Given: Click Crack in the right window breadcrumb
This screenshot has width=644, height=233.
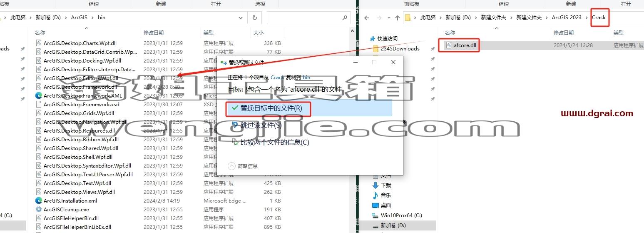Looking at the screenshot, I should (599, 18).
